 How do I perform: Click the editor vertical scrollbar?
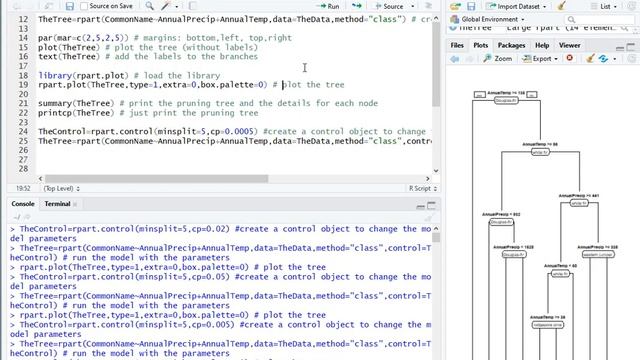[436, 64]
